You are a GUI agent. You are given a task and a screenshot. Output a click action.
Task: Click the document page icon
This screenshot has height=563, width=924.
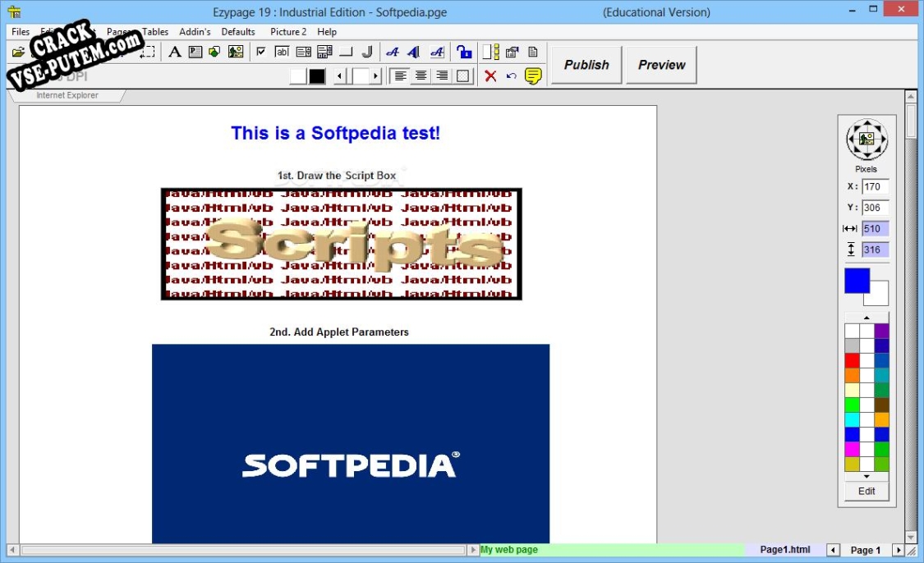533,52
